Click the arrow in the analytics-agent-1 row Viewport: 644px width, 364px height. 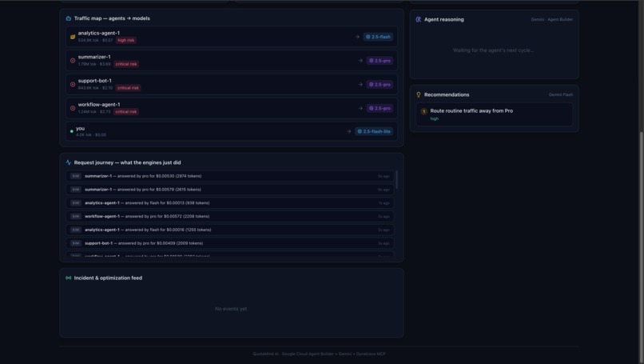[x=357, y=37]
